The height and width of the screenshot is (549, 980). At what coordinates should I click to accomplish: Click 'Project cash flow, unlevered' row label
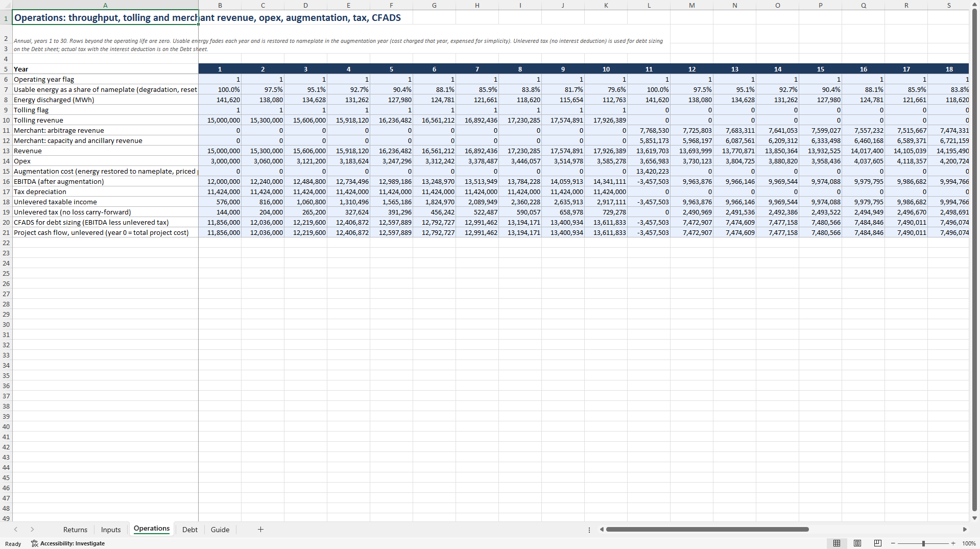(105, 232)
